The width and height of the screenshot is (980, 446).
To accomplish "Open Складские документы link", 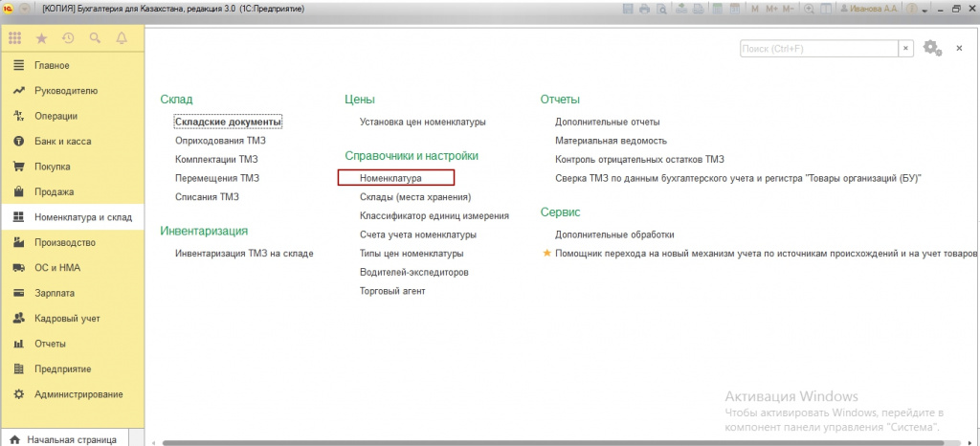I will click(228, 122).
